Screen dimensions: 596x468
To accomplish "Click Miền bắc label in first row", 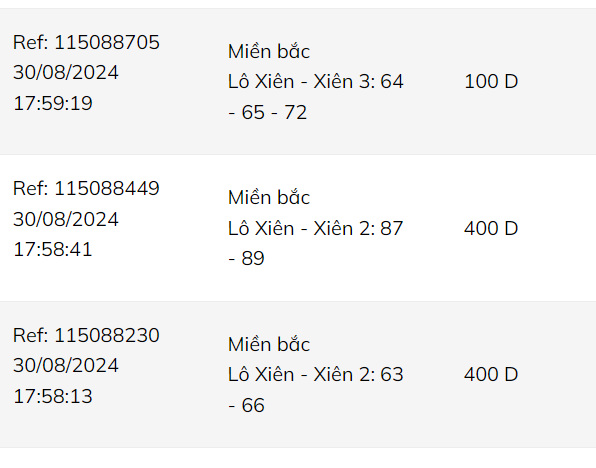I will (x=269, y=51).
